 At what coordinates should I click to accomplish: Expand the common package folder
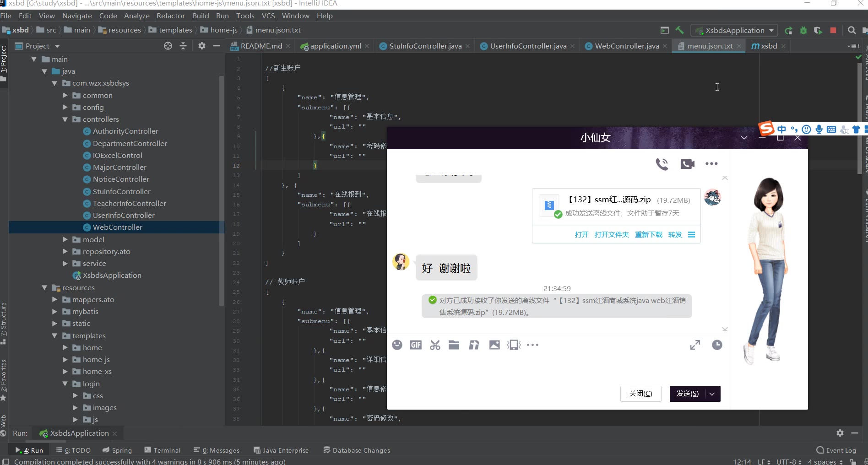(x=65, y=95)
